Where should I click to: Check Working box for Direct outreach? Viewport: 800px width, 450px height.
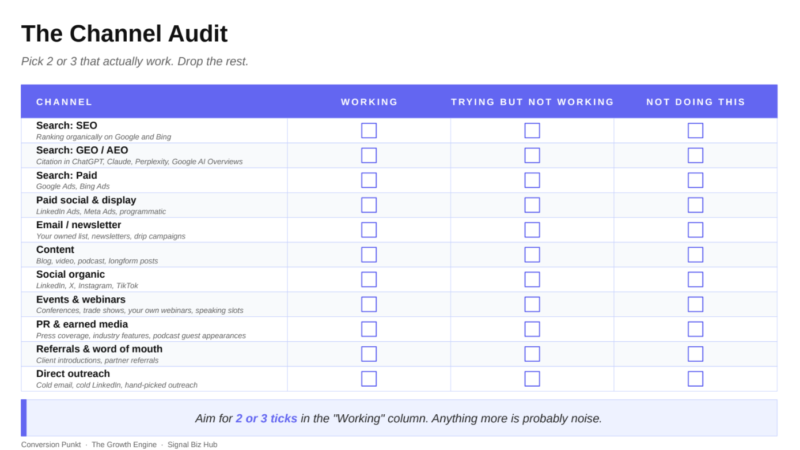(x=369, y=379)
